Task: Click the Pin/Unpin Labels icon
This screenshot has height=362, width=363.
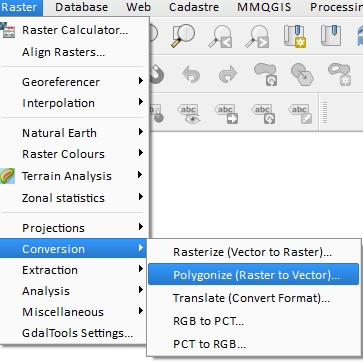Action: pos(157,114)
